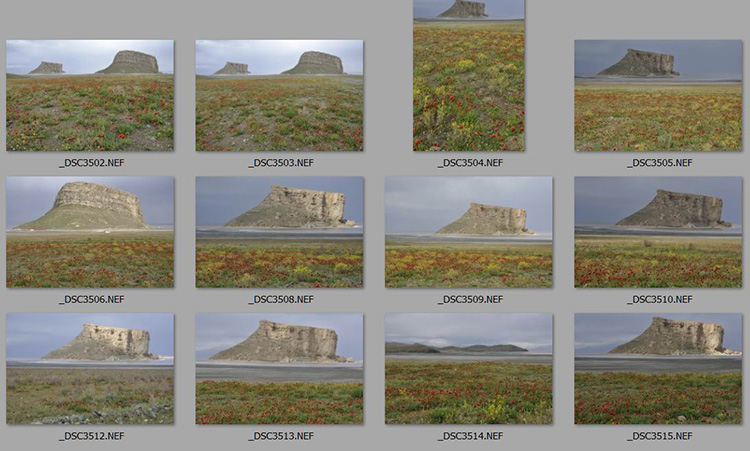Select the _DSC3503.NEF thumbnail image

point(279,96)
